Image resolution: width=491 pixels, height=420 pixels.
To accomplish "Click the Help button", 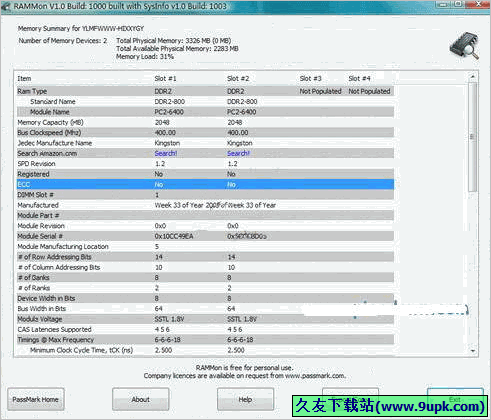I will (x=245, y=399).
